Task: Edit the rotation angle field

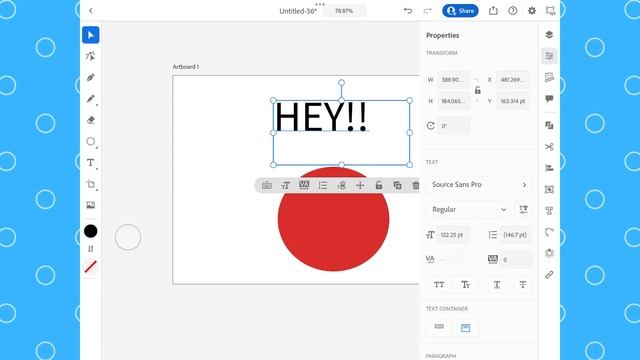Action: click(453, 126)
